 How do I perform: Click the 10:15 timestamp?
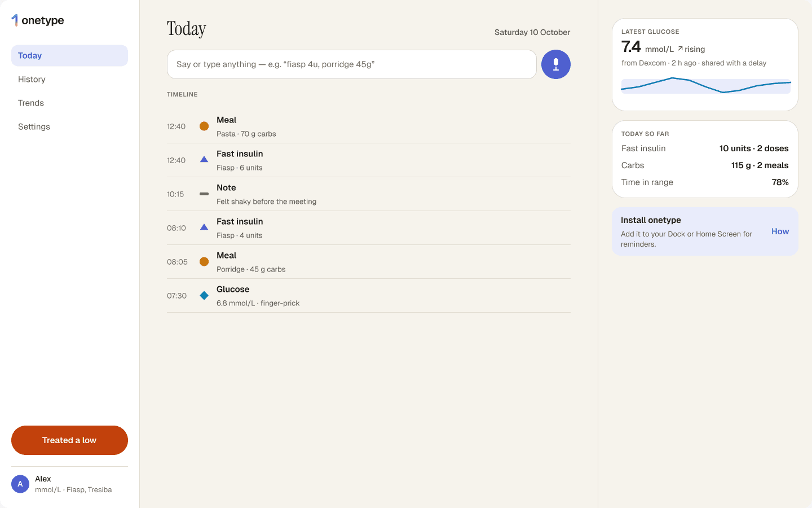pos(175,194)
